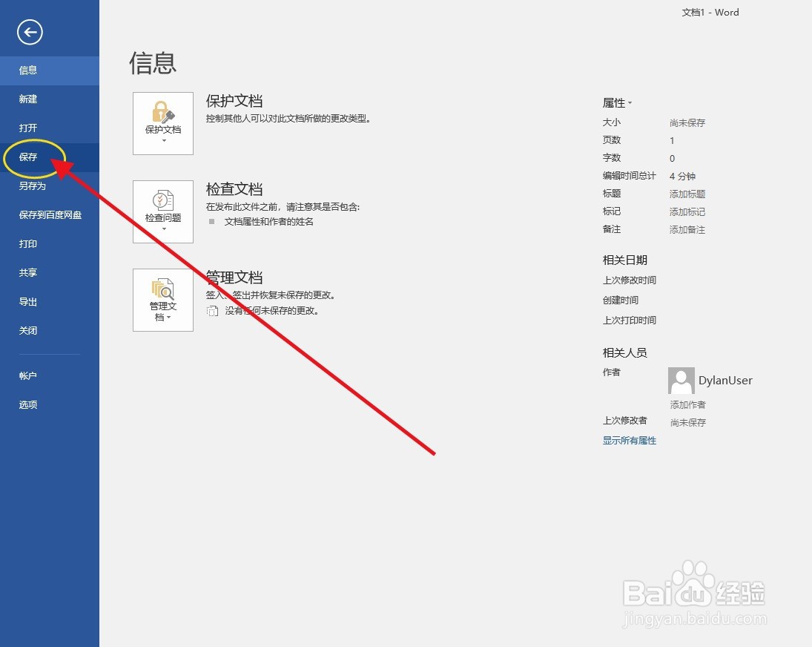Click 添加备注 field

pos(687,229)
